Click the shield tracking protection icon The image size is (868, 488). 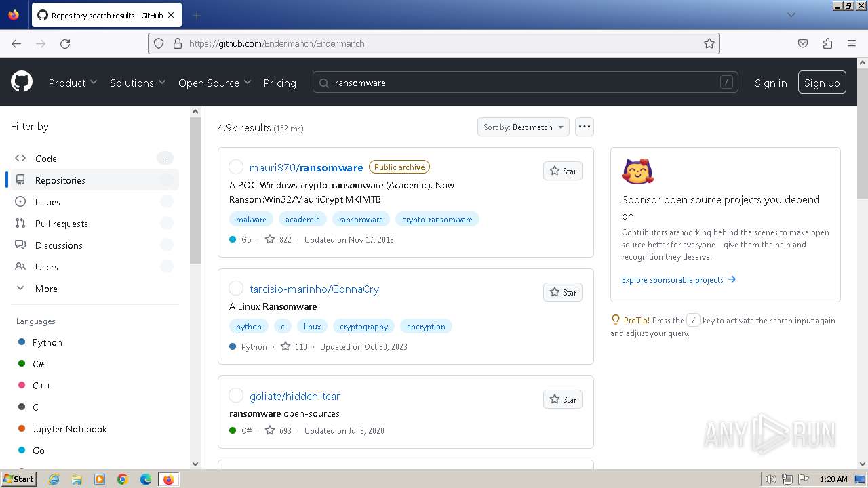click(x=159, y=43)
